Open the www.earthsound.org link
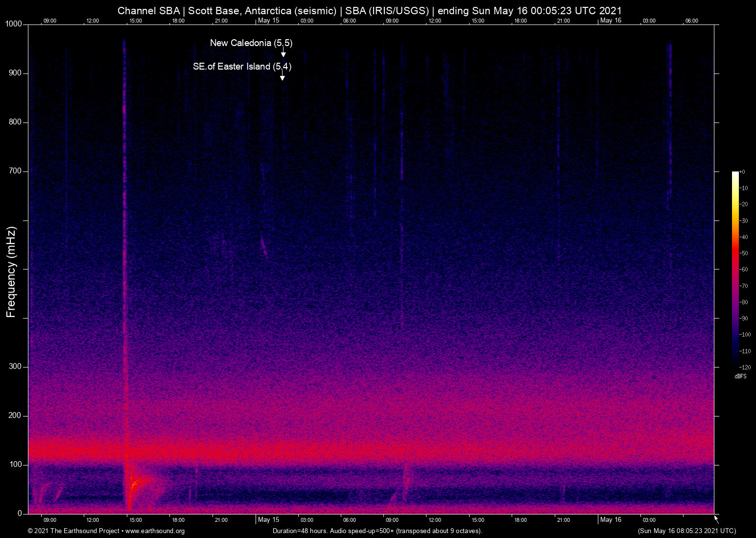The width and height of the screenshot is (756, 538). tap(157, 531)
